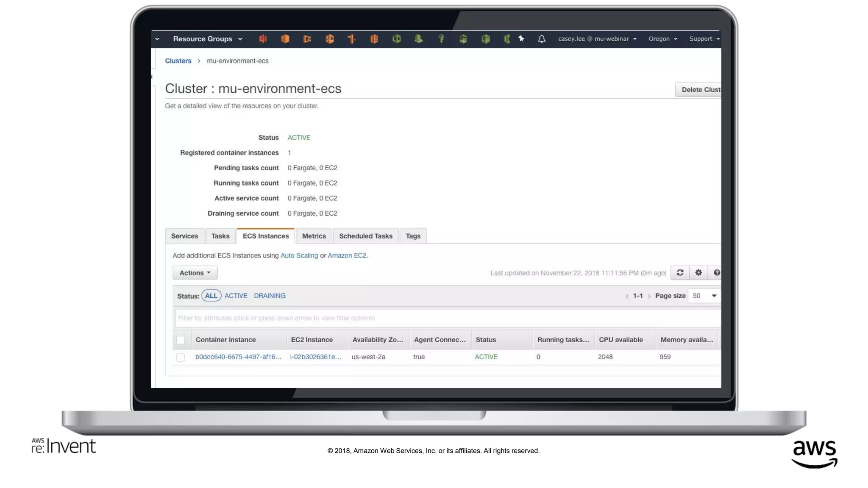Click the us-west-2a availability zone cell

click(368, 357)
